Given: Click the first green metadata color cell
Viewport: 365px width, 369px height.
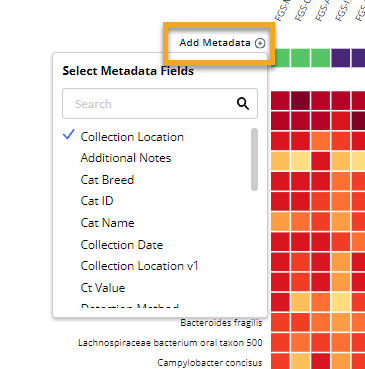Looking at the screenshot, I should pyautogui.click(x=280, y=58).
